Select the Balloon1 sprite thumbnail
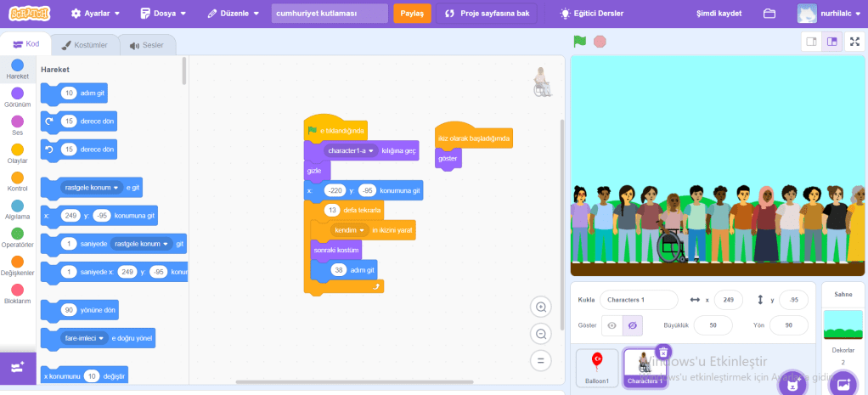This screenshot has height=395, width=868. click(596, 367)
